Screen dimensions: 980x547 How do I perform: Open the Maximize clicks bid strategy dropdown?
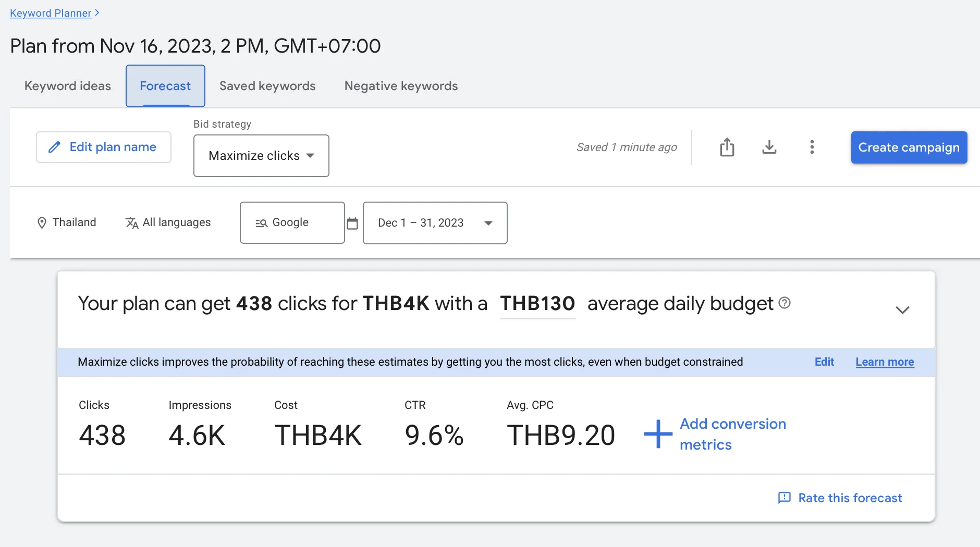point(261,156)
